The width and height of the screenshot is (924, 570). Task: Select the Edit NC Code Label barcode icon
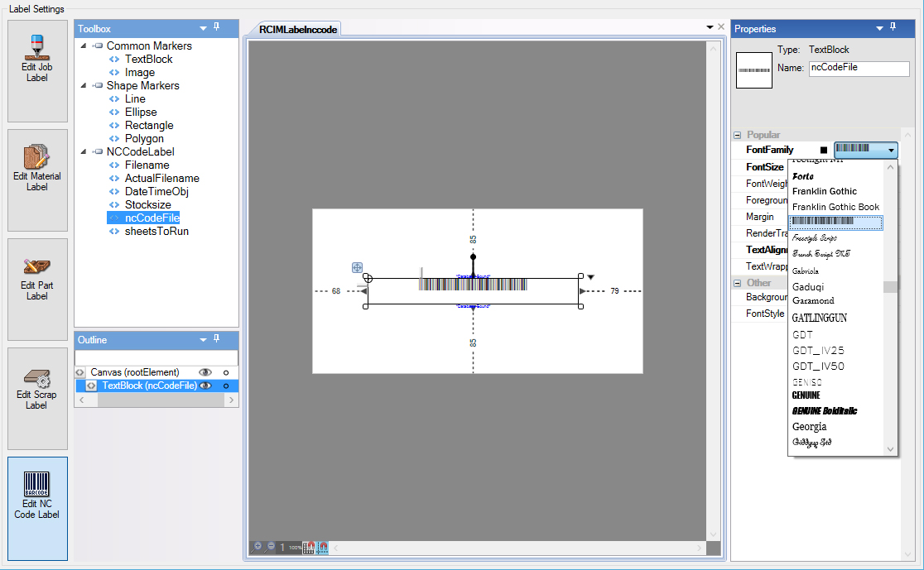point(37,484)
